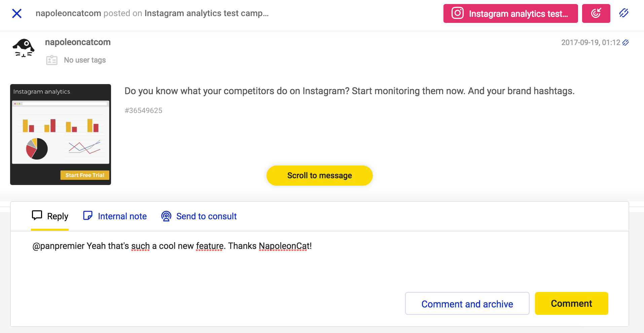
Task: Click Comment and archive button
Action: [467, 304]
